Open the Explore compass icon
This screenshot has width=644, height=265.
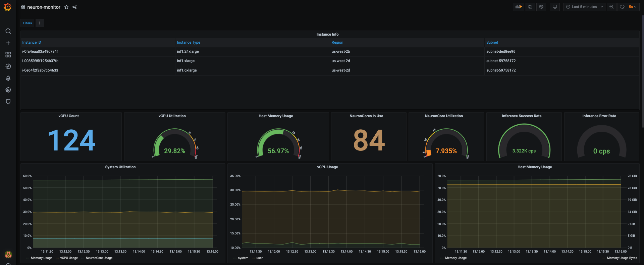8,67
